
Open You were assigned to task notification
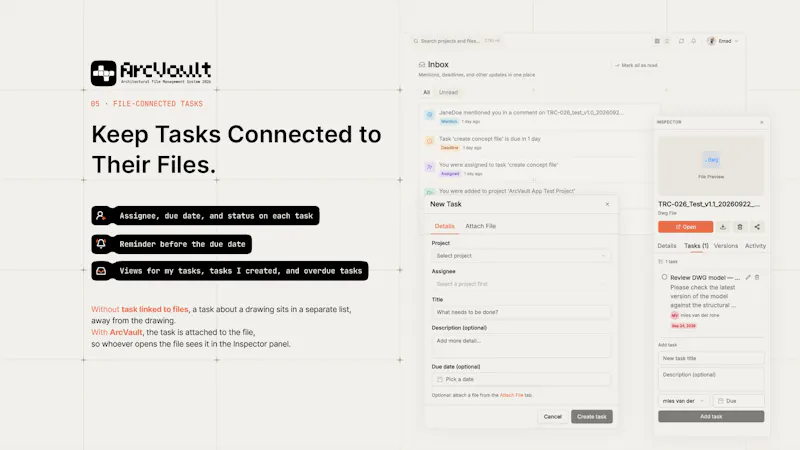click(539, 169)
